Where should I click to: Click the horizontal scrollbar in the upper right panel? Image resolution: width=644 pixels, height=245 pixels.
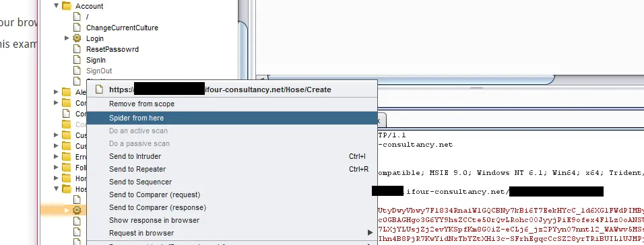tap(411, 79)
